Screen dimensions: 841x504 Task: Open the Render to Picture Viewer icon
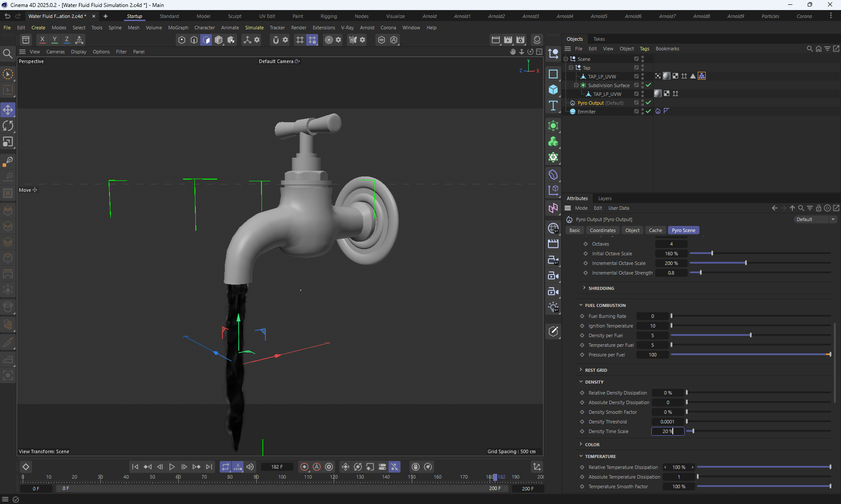pos(508,40)
